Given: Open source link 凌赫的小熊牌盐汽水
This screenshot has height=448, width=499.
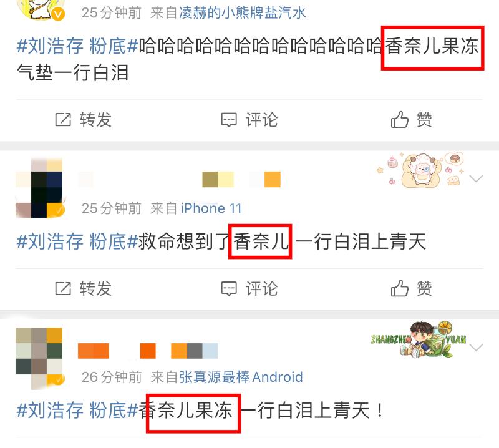Looking at the screenshot, I should [x=242, y=13].
